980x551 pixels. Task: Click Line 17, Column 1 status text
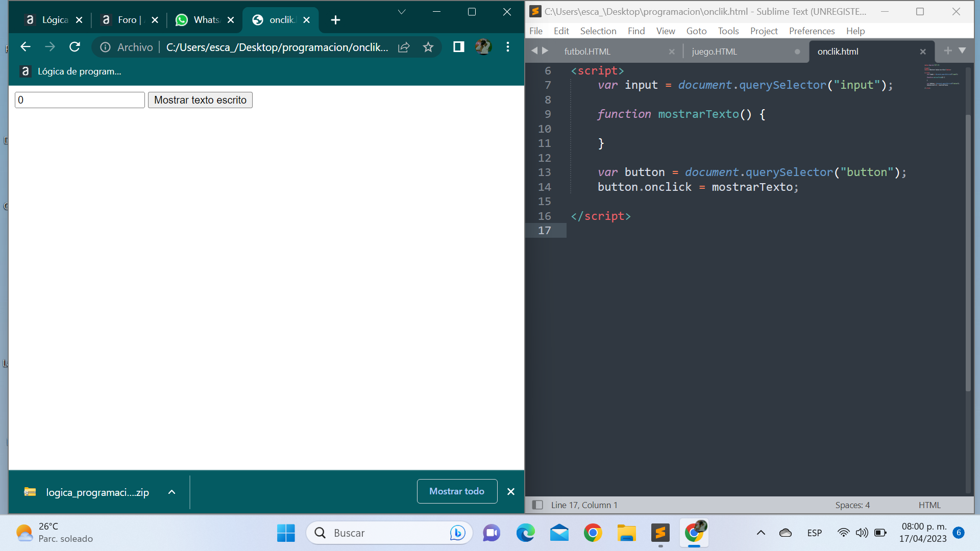click(584, 505)
